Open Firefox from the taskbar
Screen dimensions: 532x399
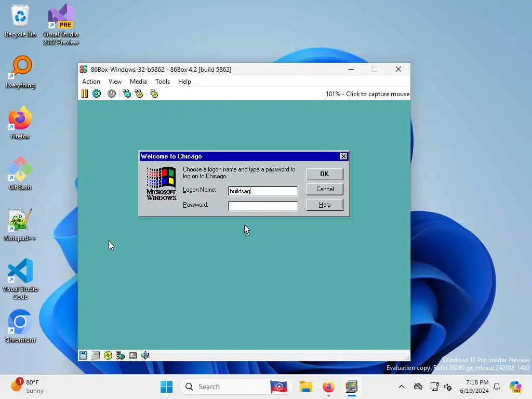tap(328, 387)
